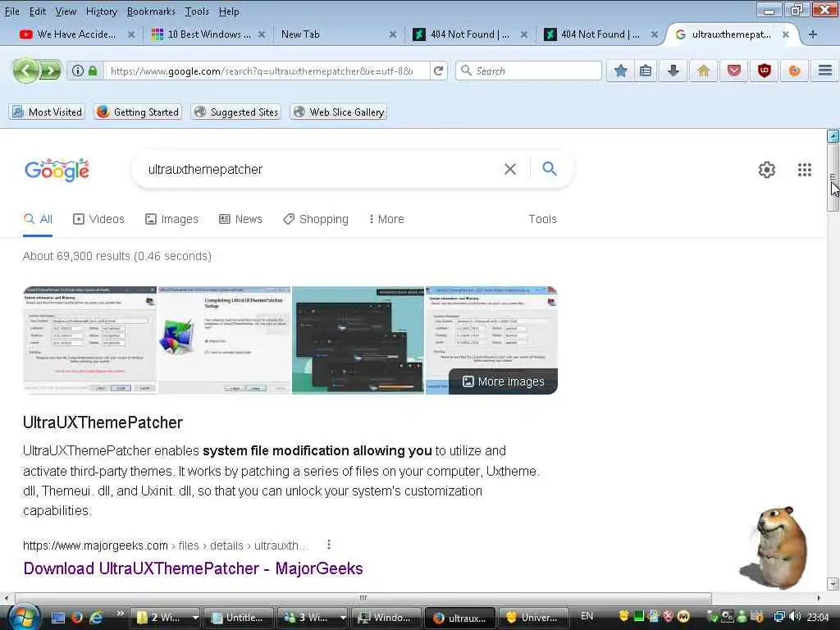The width and height of the screenshot is (840, 630).
Task: Open a new tab with the plus button
Action: click(x=812, y=34)
